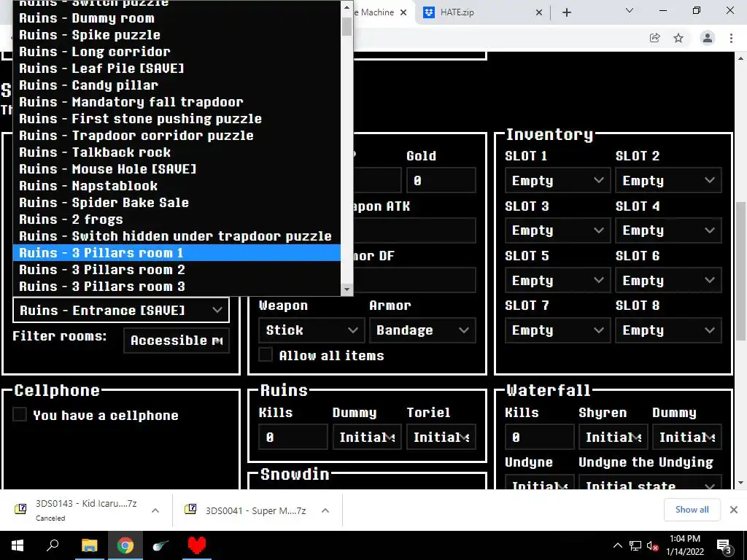The width and height of the screenshot is (747, 560).
Task: Open Armor dropdown showing Bandage
Action: [x=422, y=330]
